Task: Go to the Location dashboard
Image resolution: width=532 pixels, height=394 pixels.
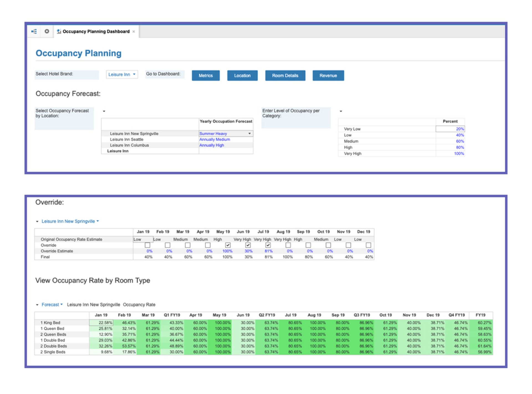Action: point(242,75)
